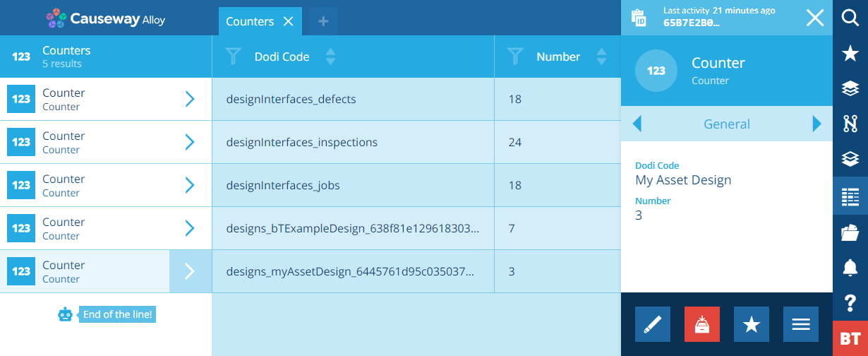The height and width of the screenshot is (356, 868).
Task: Expand chevron of designInterfaces_jobs counter row
Action: [189, 185]
